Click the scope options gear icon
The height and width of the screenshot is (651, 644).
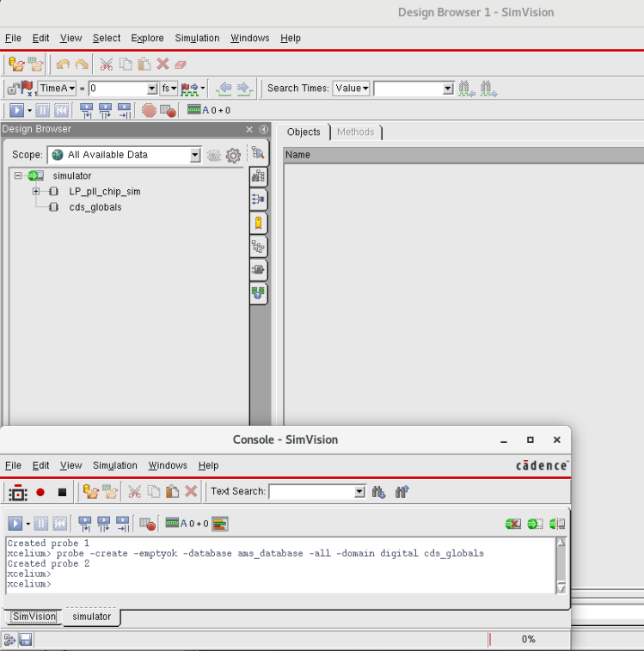click(233, 156)
